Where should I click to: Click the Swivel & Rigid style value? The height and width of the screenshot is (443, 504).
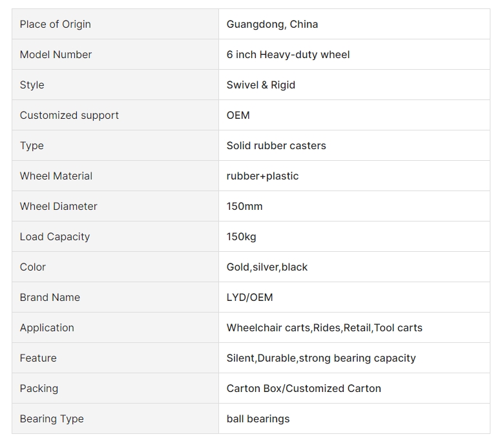pos(260,85)
